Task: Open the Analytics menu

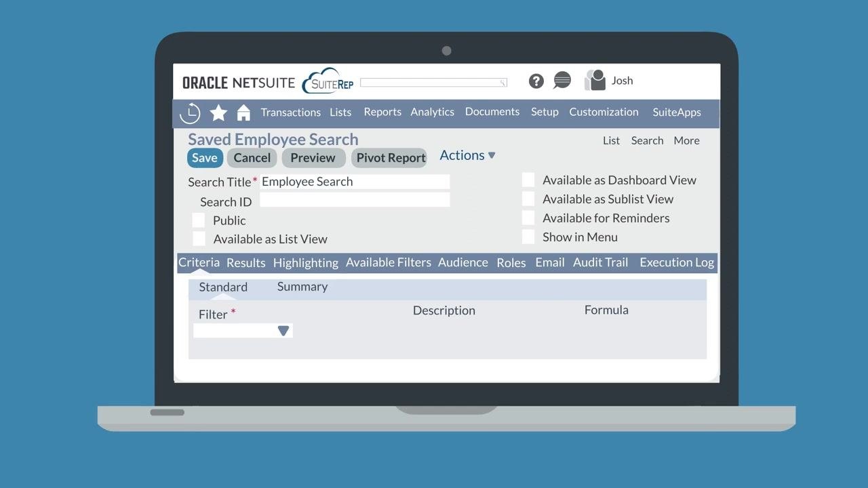Action: pos(432,112)
